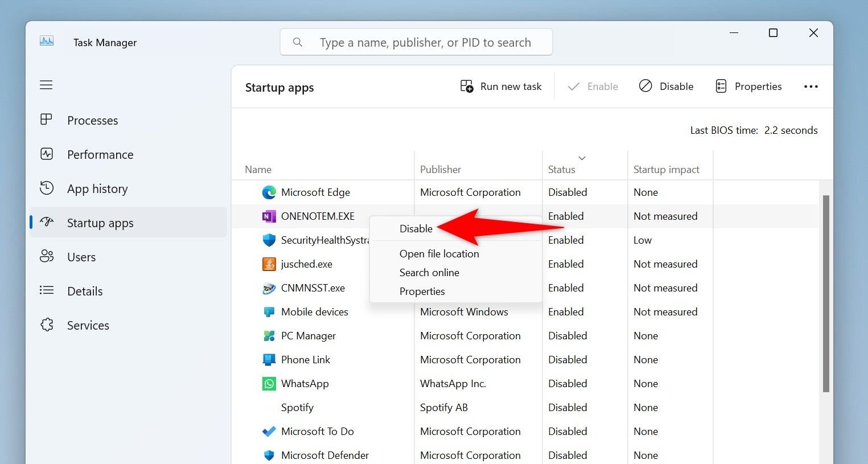Select the CNMNSST.exe row name
The height and width of the screenshot is (464, 868).
tap(313, 288)
